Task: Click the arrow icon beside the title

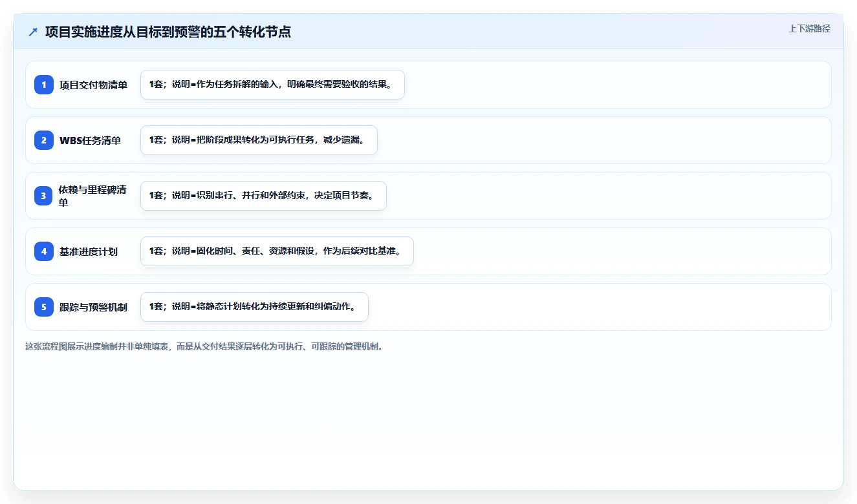Action: tap(33, 32)
